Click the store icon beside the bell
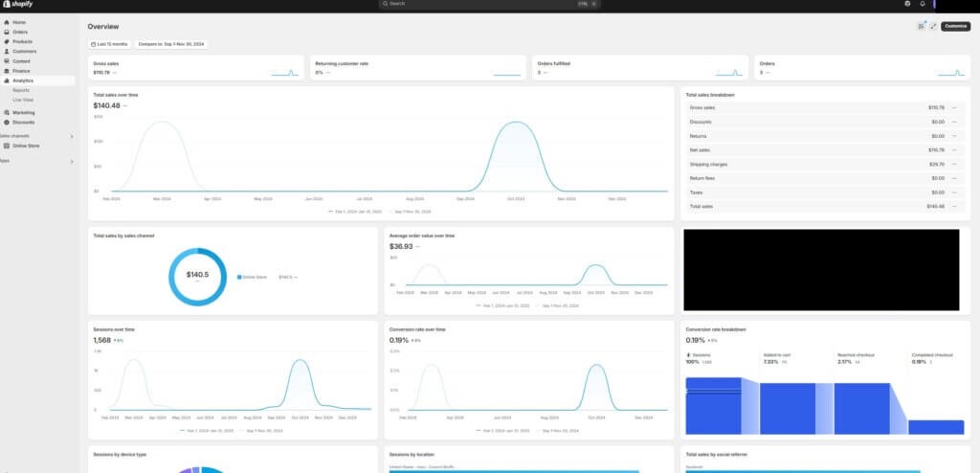The width and height of the screenshot is (980, 473). click(x=907, y=4)
